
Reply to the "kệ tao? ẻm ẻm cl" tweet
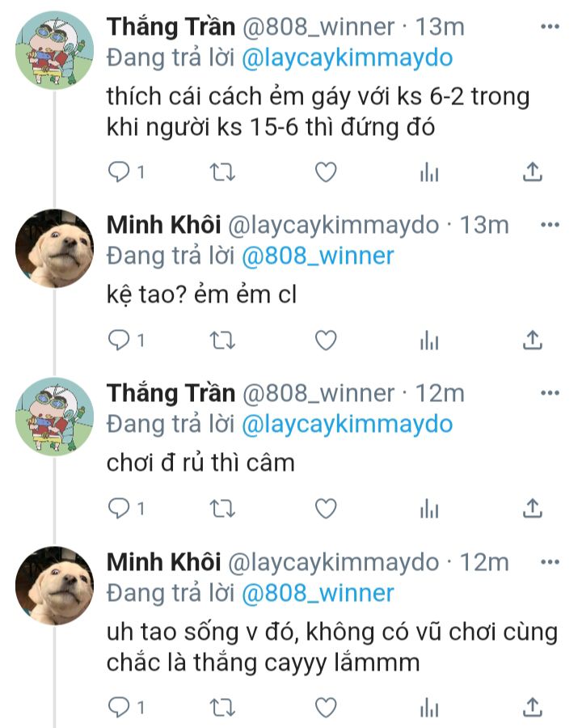(x=120, y=341)
